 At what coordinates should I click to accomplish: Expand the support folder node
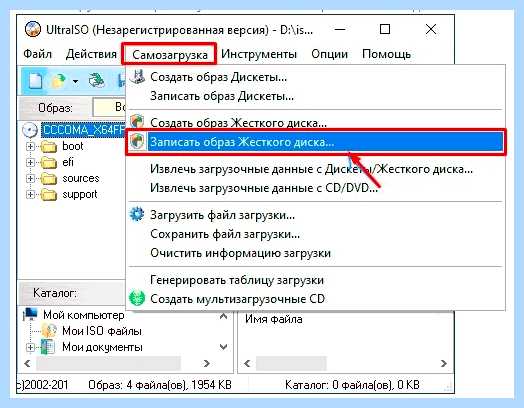[30, 194]
